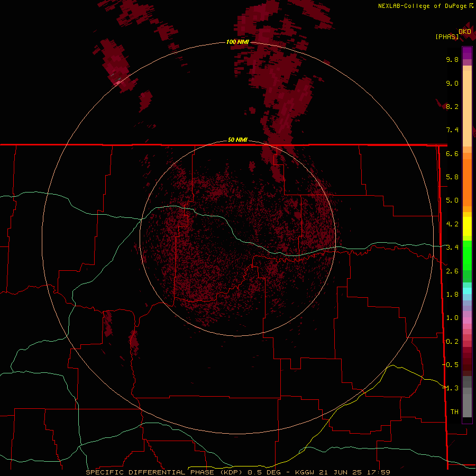Select the 7.4 scale value

[452, 130]
